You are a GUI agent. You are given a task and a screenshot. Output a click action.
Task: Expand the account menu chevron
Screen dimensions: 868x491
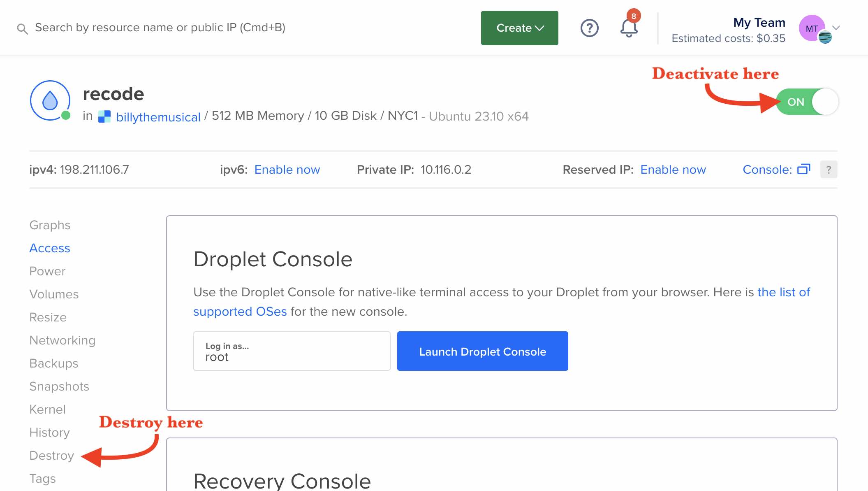(836, 28)
